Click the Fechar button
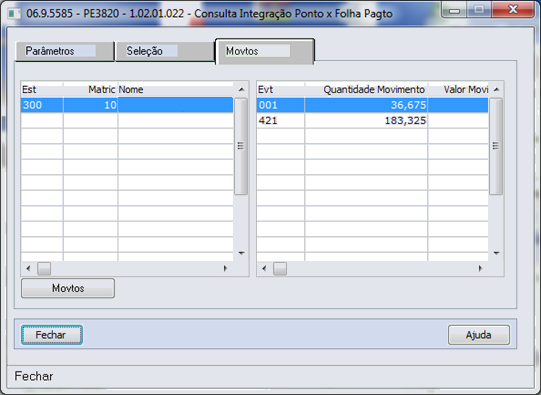Screen dimensions: 541x395 (x=52, y=335)
